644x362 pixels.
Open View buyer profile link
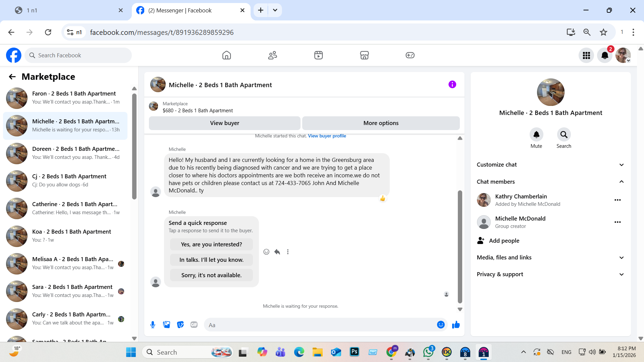[x=327, y=136]
